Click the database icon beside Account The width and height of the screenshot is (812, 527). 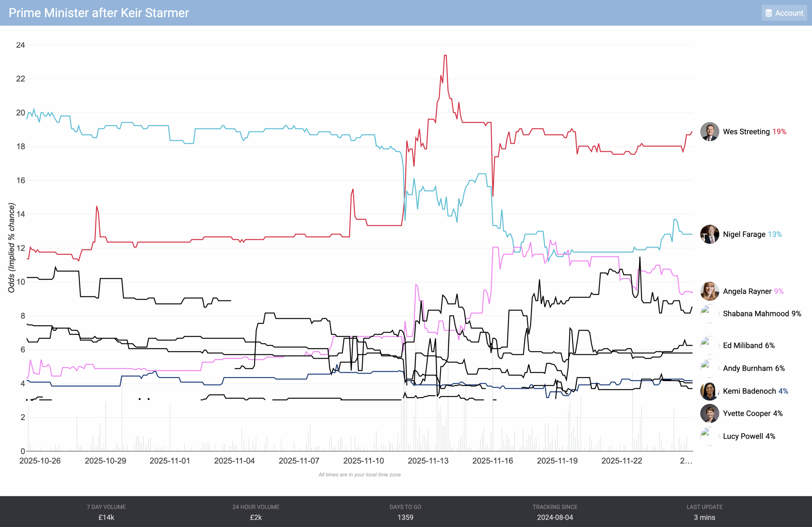(x=768, y=13)
